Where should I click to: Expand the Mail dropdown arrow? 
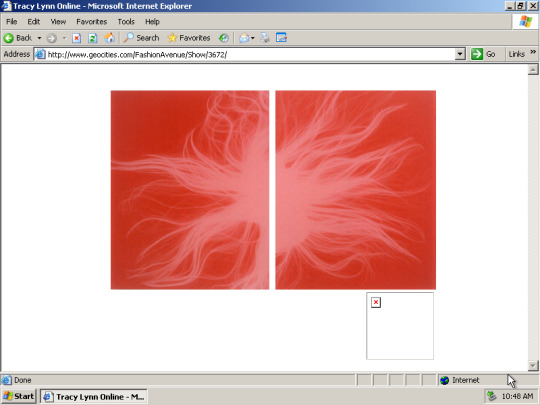tap(253, 38)
